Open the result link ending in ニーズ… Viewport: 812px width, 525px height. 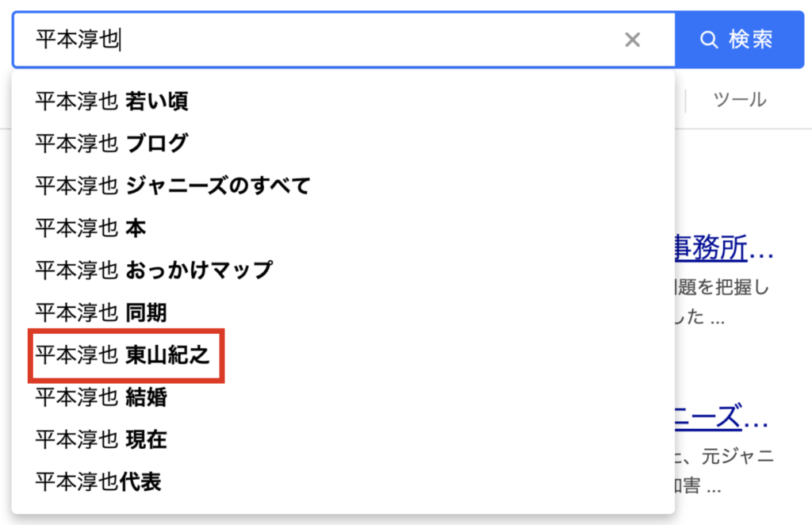pyautogui.click(x=722, y=417)
